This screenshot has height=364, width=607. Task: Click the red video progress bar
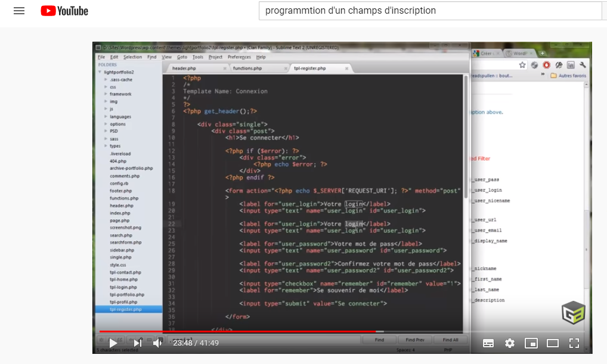239,331
